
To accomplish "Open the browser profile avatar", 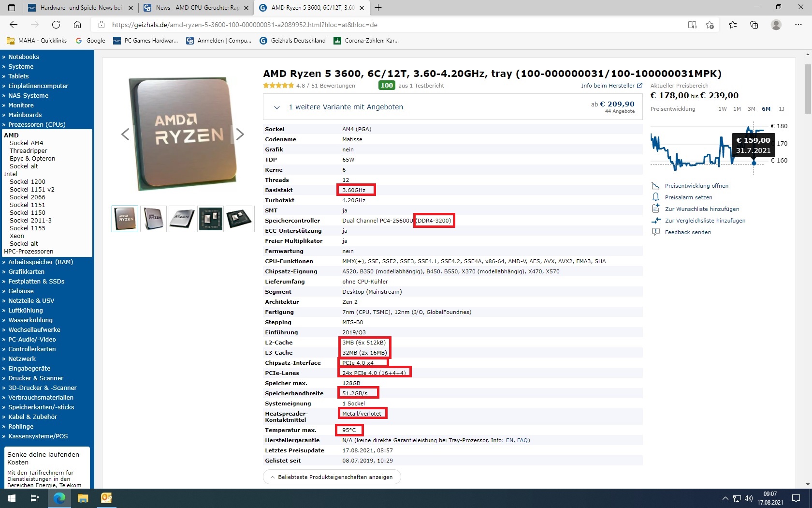I will 776,25.
